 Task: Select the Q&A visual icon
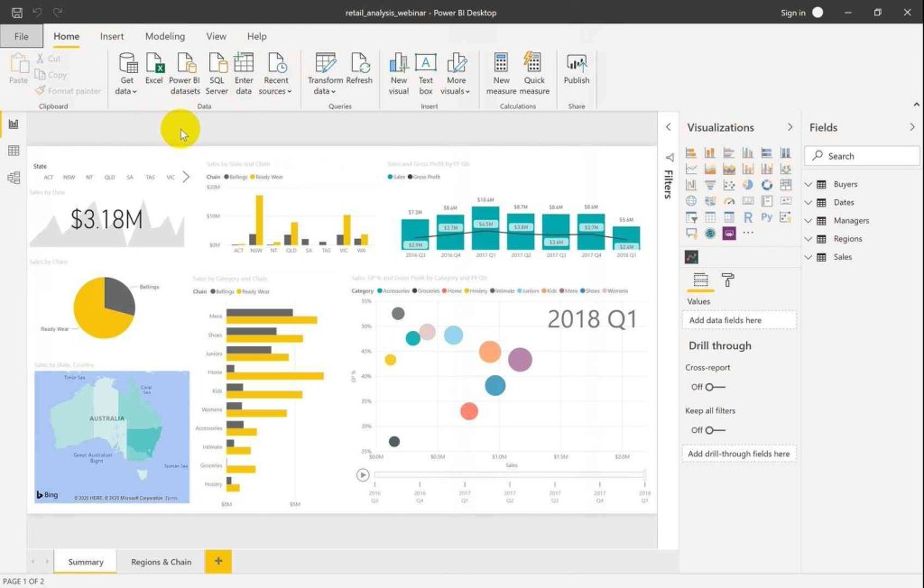(691, 234)
